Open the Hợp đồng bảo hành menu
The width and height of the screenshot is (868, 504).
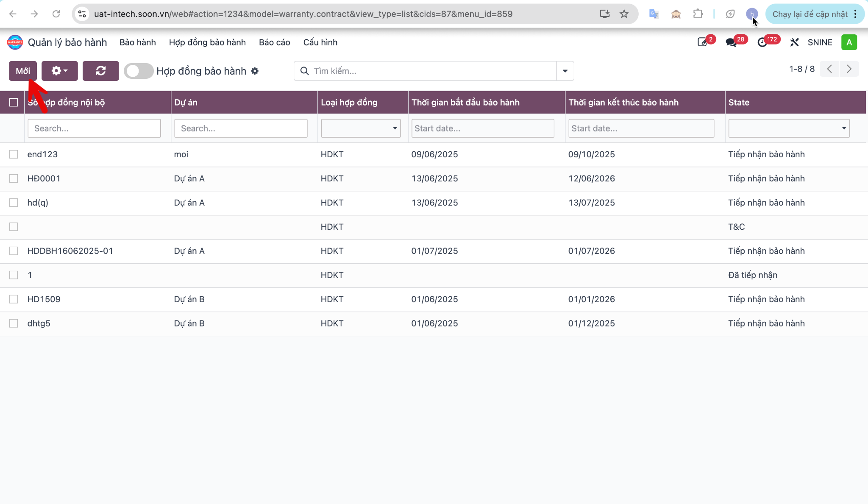coord(207,42)
